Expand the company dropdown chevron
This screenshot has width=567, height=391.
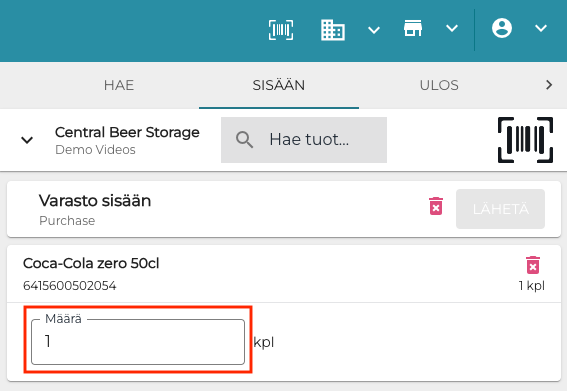click(374, 30)
